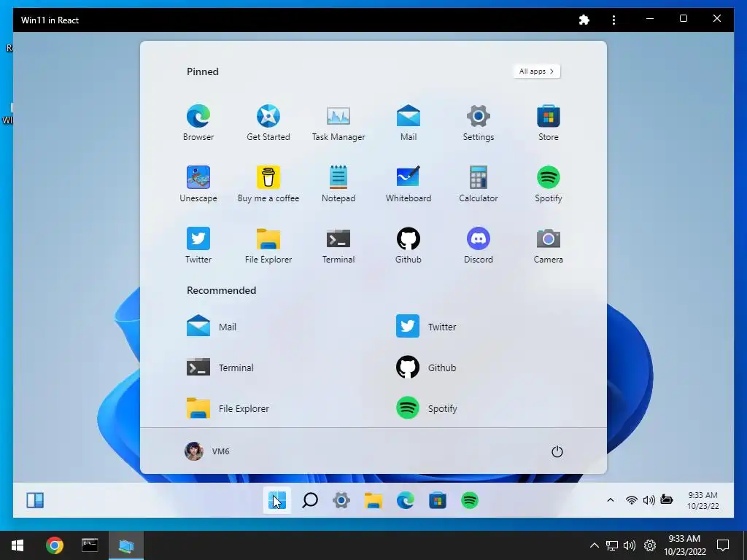
Task: Open pinned File Explorer app
Action: [268, 245]
